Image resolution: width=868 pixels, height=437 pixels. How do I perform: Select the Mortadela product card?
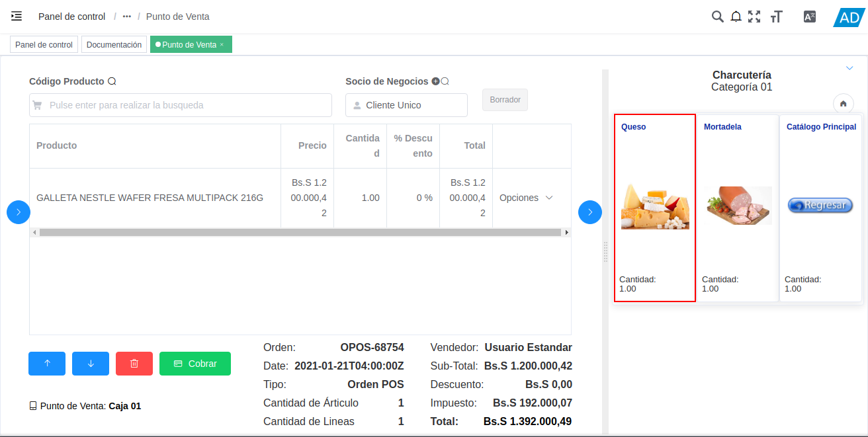(x=738, y=208)
